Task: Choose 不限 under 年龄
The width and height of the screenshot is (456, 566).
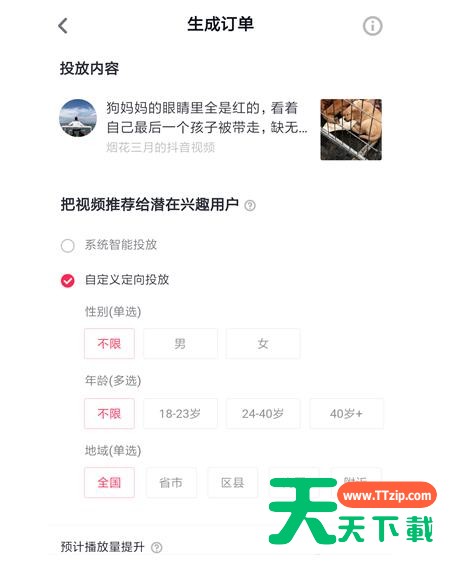Action: coord(109,414)
